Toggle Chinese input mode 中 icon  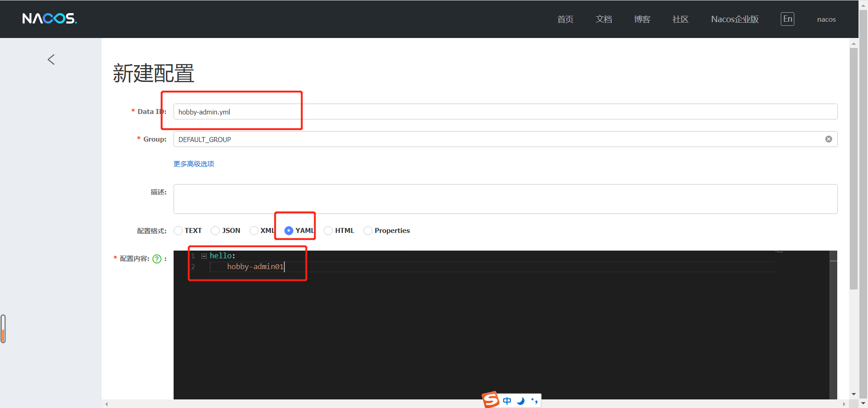click(507, 401)
